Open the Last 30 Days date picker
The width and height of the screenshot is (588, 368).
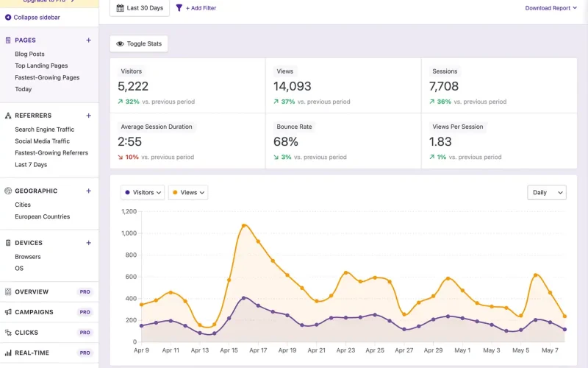(x=140, y=8)
